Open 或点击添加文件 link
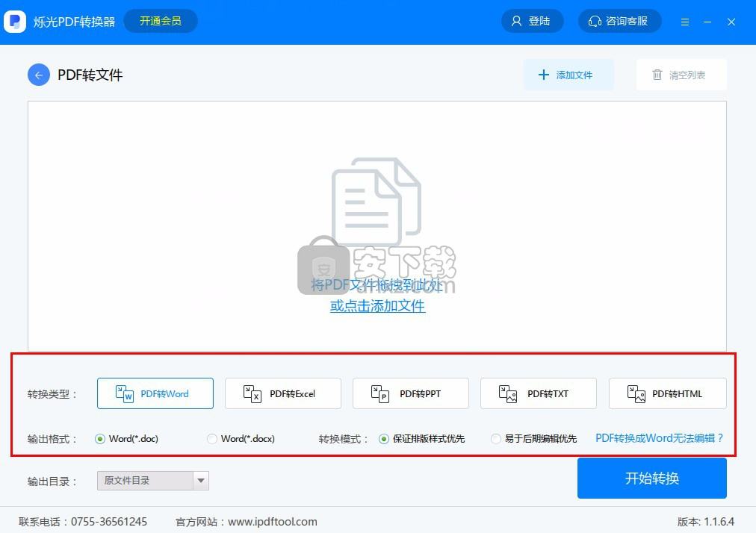This screenshot has height=533, width=756. pyautogui.click(x=377, y=306)
